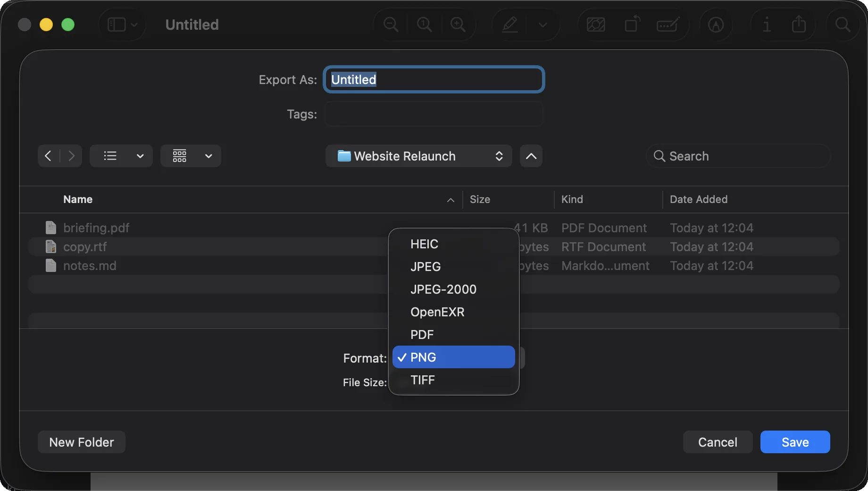The width and height of the screenshot is (868, 491).
Task: Click the Export As filename field
Action: click(434, 79)
